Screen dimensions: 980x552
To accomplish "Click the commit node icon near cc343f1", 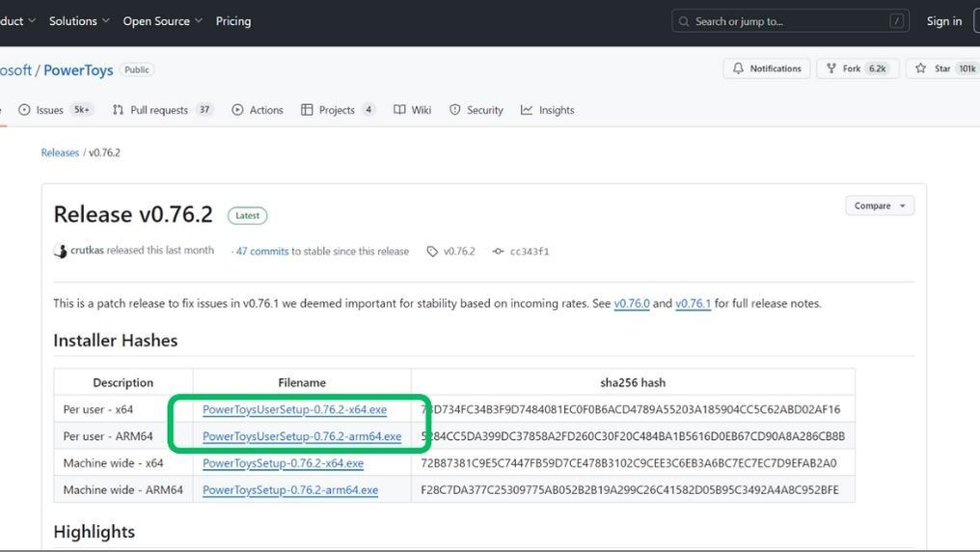I will (x=498, y=251).
